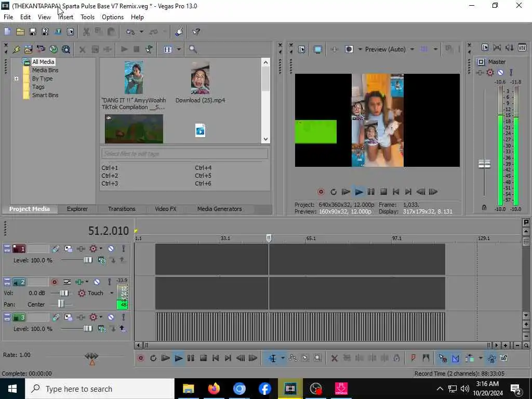This screenshot has height=399, width=532.
Task: Select the Zoom edit tool
Action: pos(317,358)
